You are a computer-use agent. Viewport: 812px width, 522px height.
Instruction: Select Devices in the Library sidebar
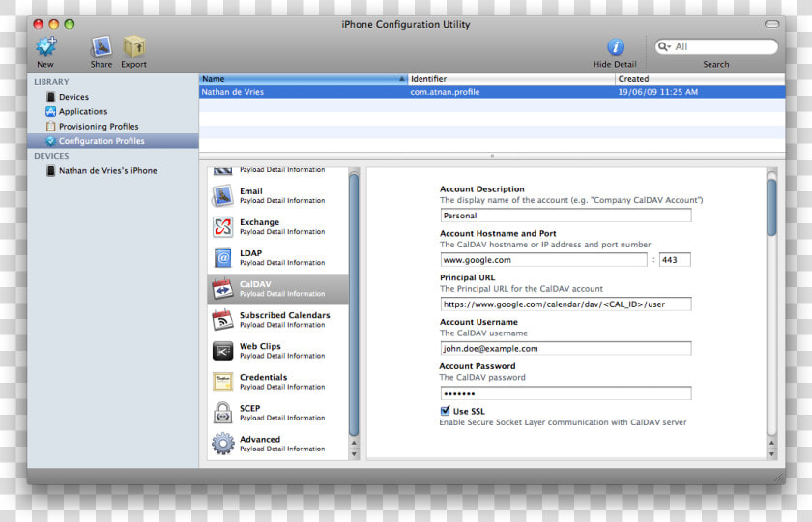click(73, 97)
